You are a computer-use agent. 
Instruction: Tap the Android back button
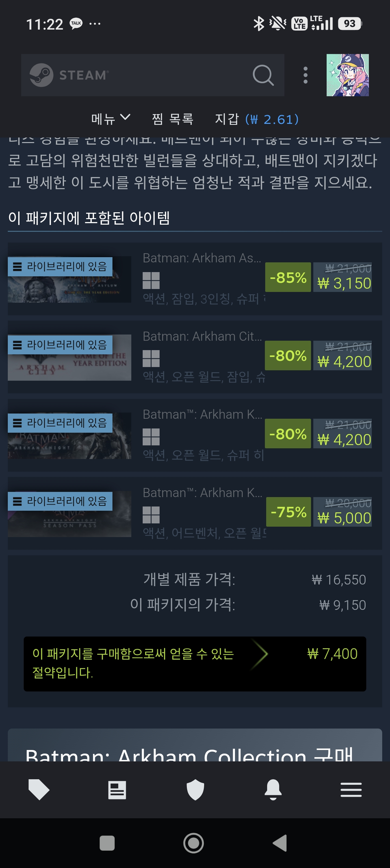pyautogui.click(x=280, y=843)
